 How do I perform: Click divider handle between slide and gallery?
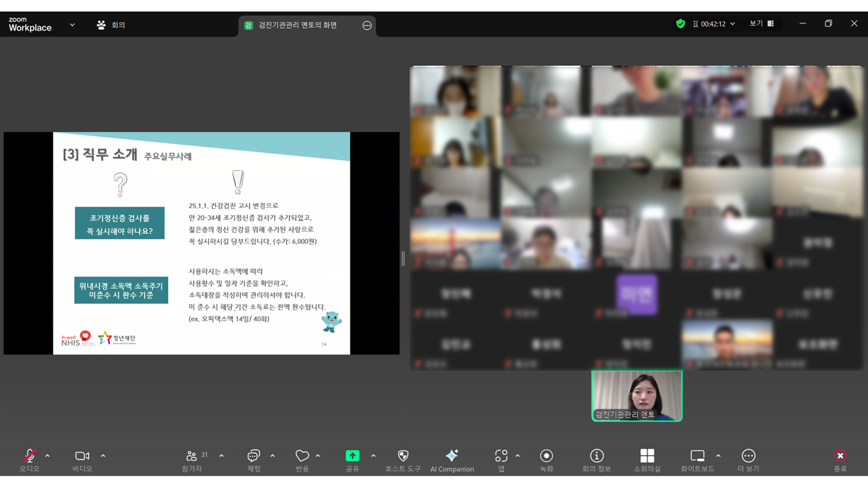tap(403, 258)
